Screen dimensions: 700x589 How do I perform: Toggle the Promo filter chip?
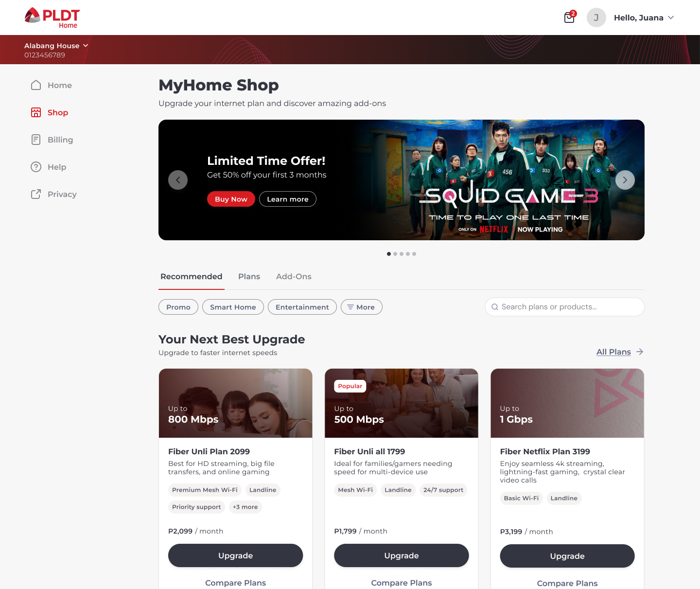click(178, 307)
